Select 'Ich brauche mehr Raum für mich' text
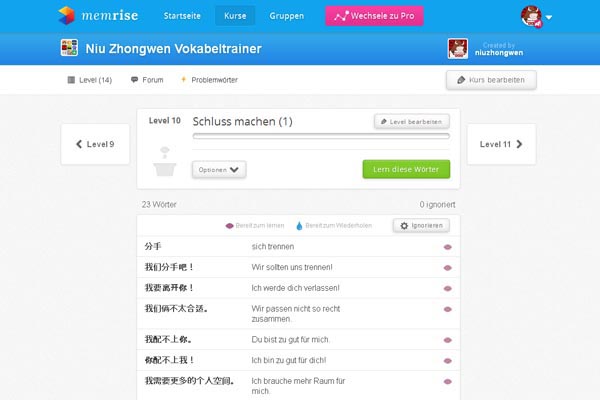600x400 pixels. tap(298, 386)
